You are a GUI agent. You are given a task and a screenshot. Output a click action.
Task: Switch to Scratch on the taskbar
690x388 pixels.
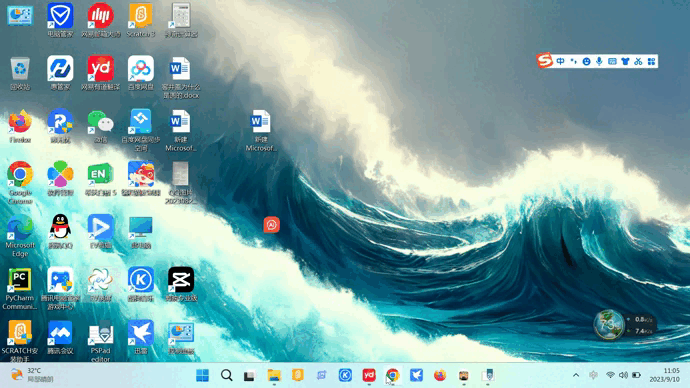(297, 375)
